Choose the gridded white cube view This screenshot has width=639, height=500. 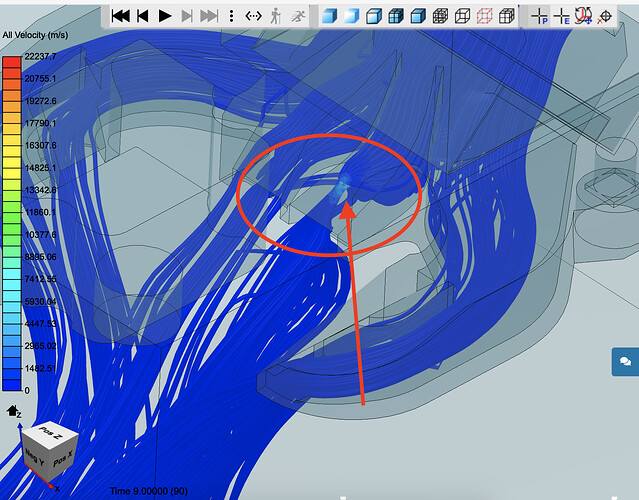click(x=507, y=16)
